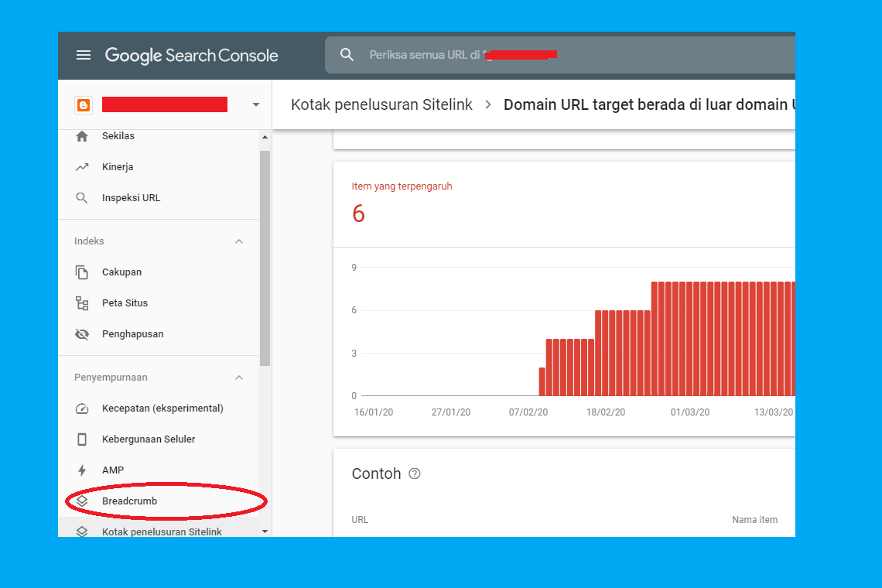The width and height of the screenshot is (882, 588).
Task: Click the sidebar scroll up arrow
Action: click(265, 137)
